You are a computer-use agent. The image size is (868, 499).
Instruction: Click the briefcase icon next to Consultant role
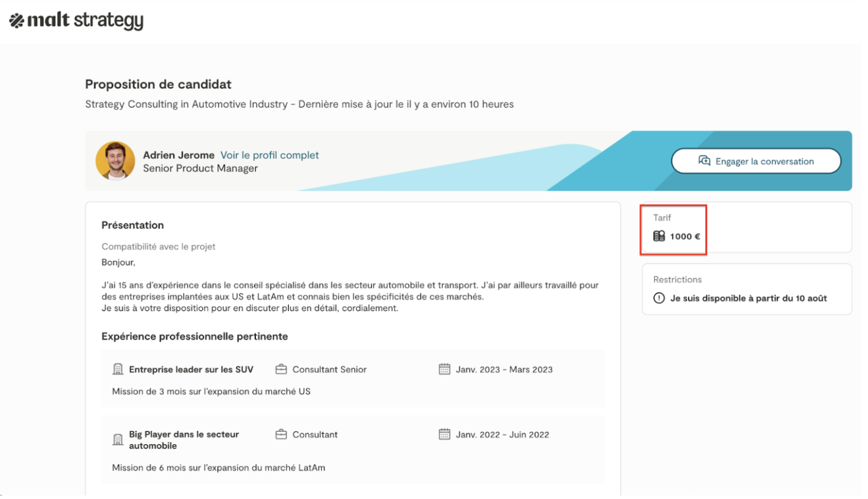pos(281,434)
